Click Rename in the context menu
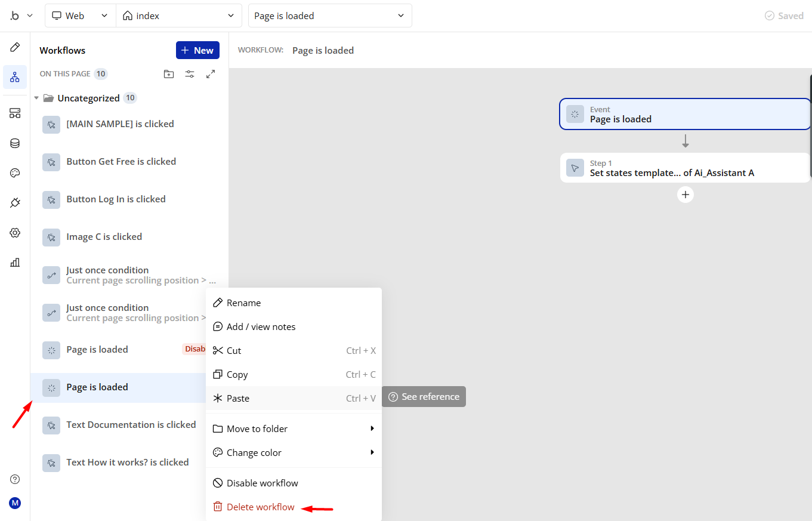Viewport: 812px width, 521px height. pos(243,303)
